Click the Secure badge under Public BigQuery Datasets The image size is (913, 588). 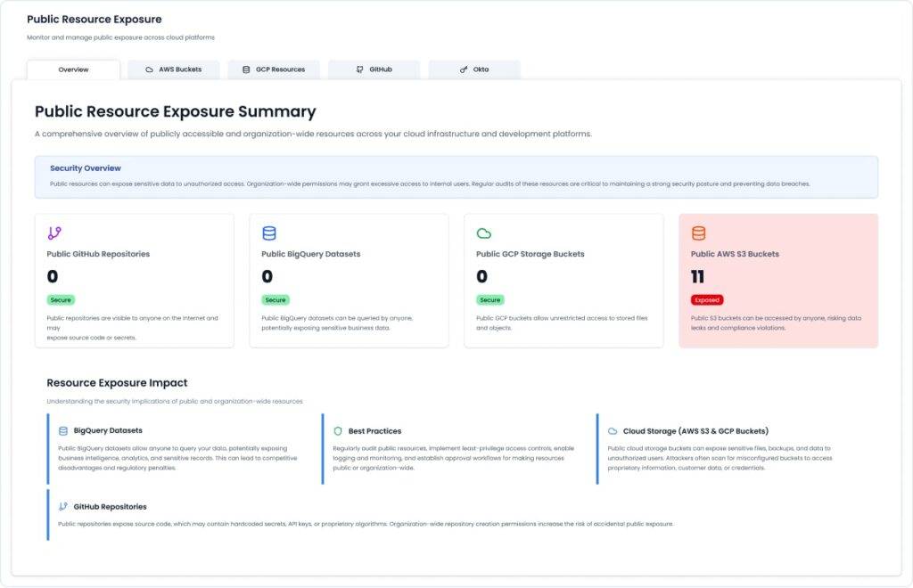coord(276,300)
